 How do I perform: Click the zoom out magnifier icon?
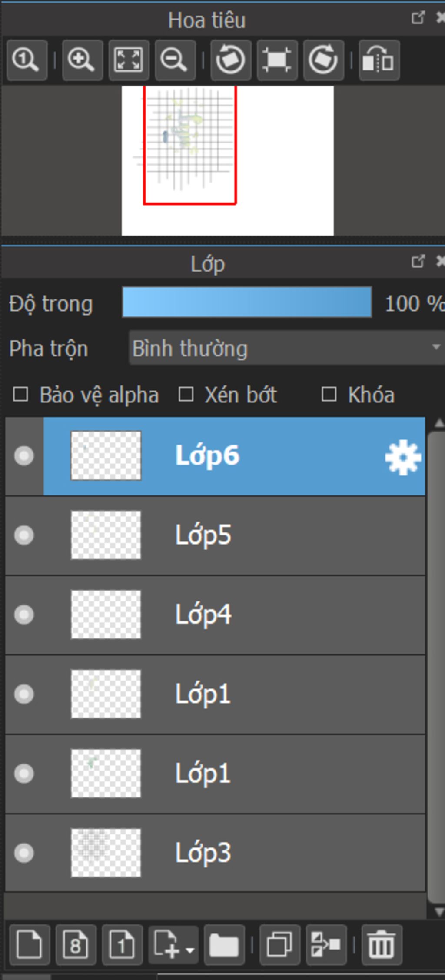pyautogui.click(x=175, y=60)
